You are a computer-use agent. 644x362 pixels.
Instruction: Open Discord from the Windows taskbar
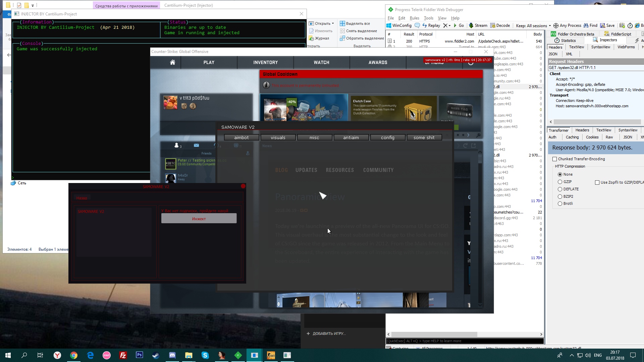(x=172, y=355)
